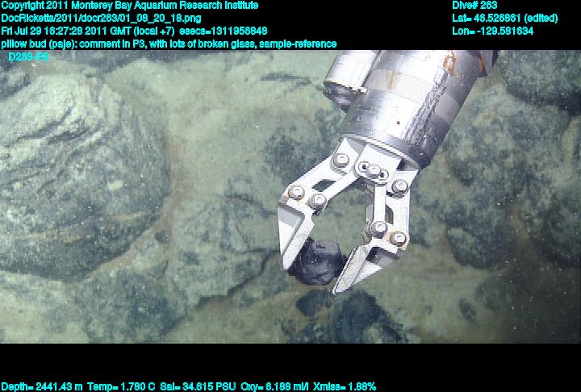Select the Lon= -129.581634 readout
Viewport: 581px width, 392px height.
click(x=492, y=31)
